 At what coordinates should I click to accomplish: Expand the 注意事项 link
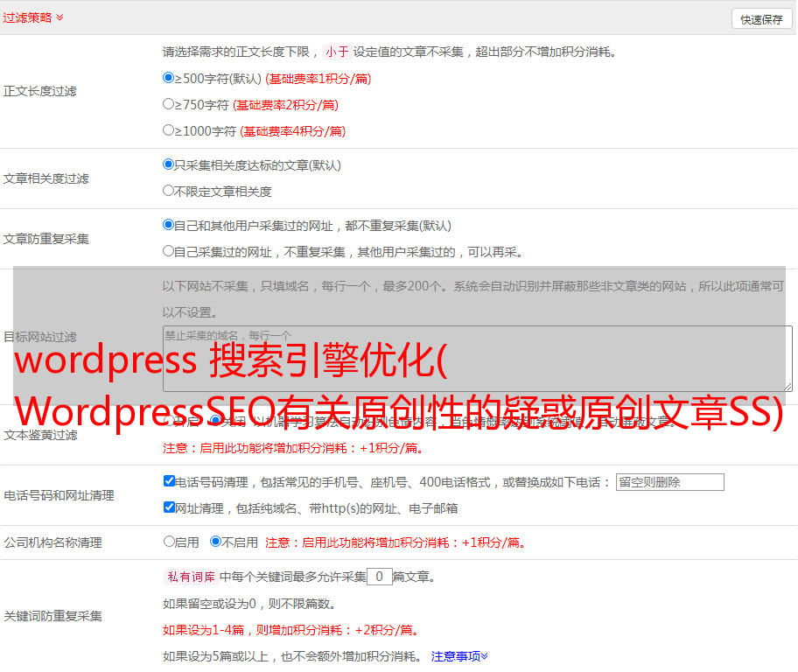[459, 656]
